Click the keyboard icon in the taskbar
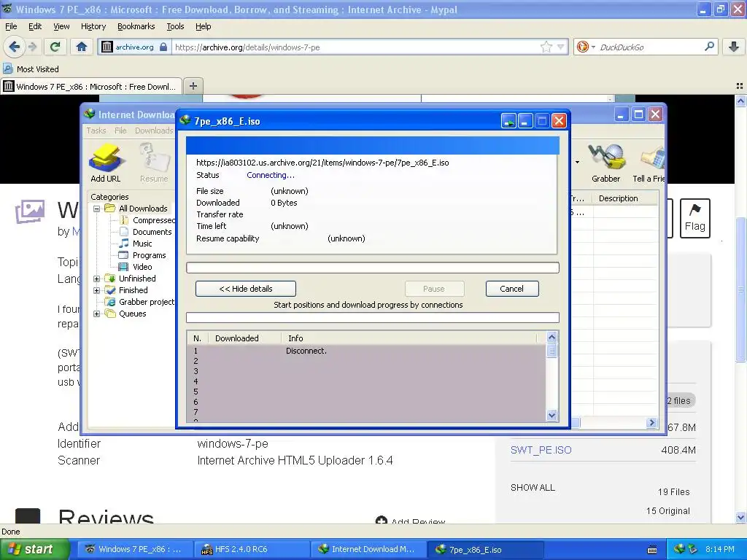The height and width of the screenshot is (560, 747). 652,550
